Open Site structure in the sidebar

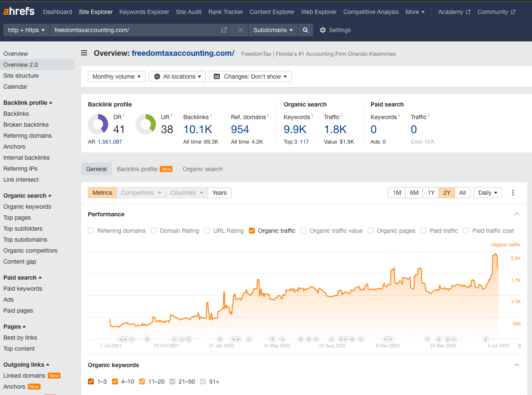[21, 76]
